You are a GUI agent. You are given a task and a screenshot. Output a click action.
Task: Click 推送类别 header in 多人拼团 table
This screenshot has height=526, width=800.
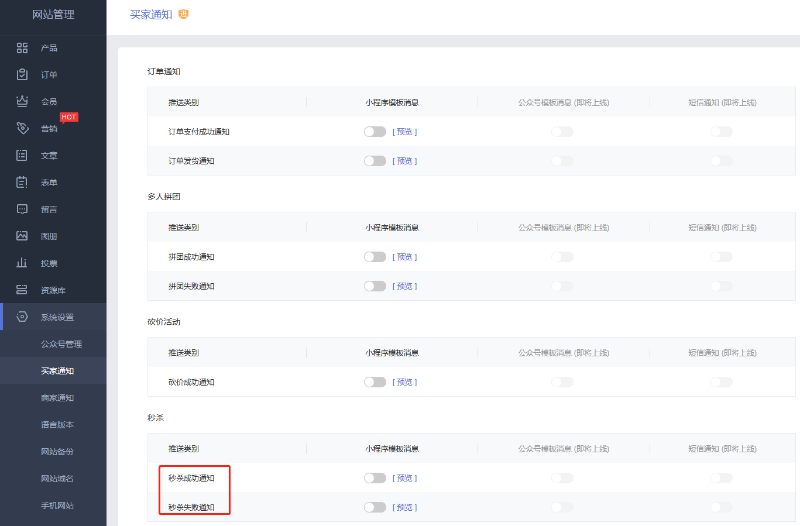pyautogui.click(x=184, y=228)
